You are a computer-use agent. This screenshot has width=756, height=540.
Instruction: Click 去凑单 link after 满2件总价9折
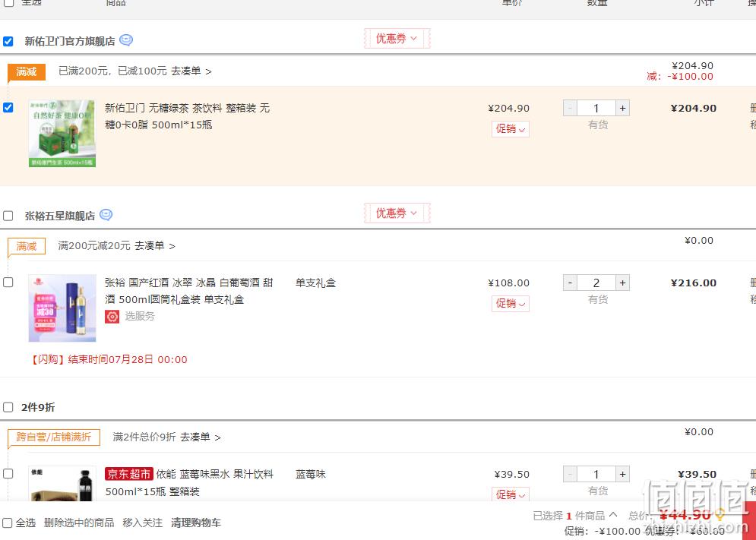pyautogui.click(x=200, y=437)
